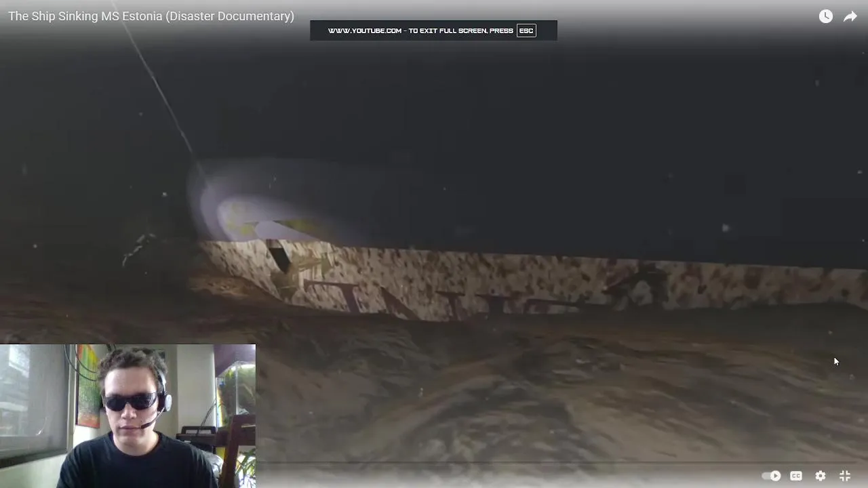Open the Share arrow menu

click(850, 16)
